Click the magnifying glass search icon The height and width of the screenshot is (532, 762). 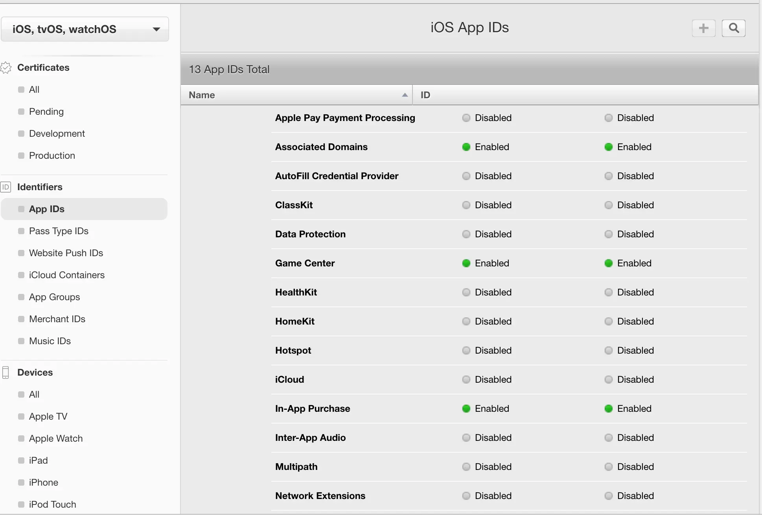[x=733, y=28]
